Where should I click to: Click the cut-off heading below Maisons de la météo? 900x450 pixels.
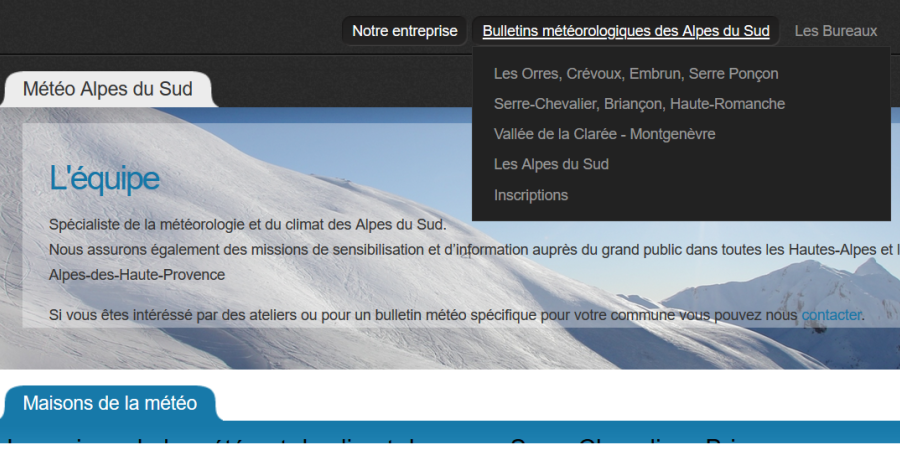click(x=400, y=443)
